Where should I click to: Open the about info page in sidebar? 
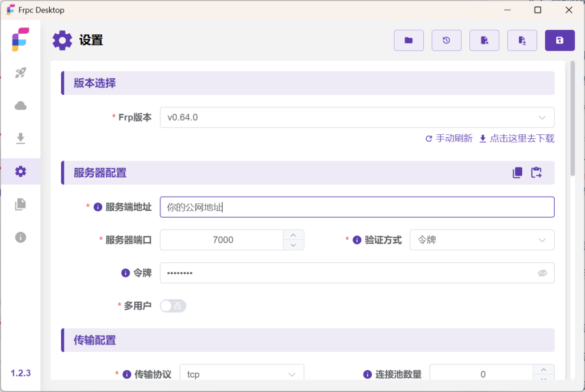[x=21, y=237]
